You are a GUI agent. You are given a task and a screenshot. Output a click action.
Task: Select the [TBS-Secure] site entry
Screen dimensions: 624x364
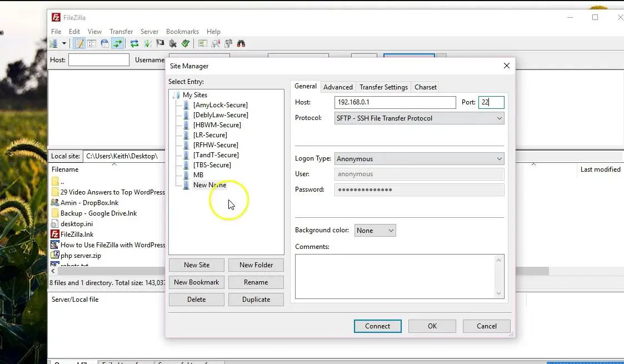click(x=212, y=164)
